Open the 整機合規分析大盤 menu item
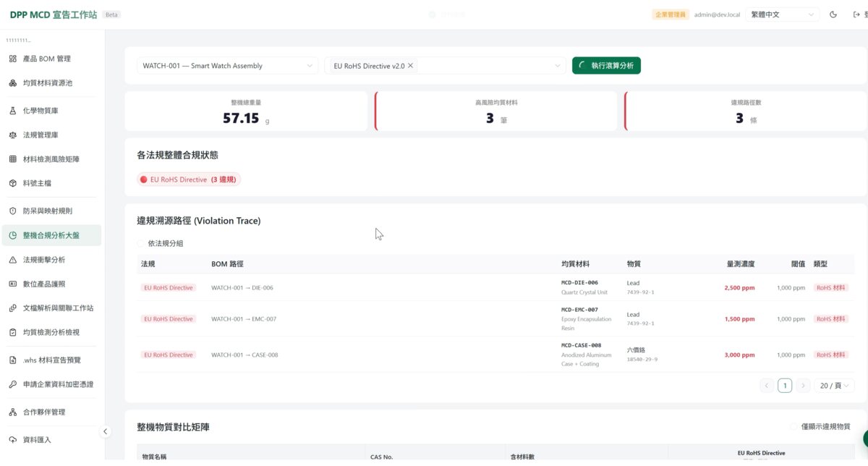 click(x=51, y=235)
